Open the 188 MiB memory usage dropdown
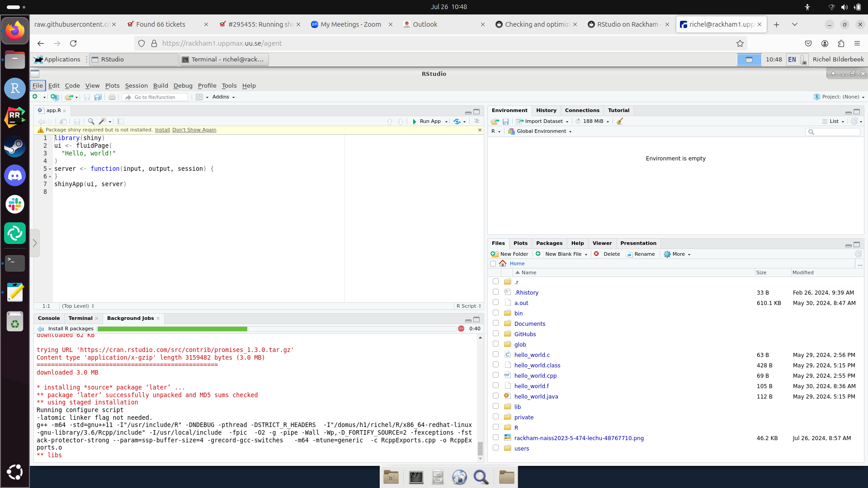Viewport: 868px width, 488px height. 592,121
